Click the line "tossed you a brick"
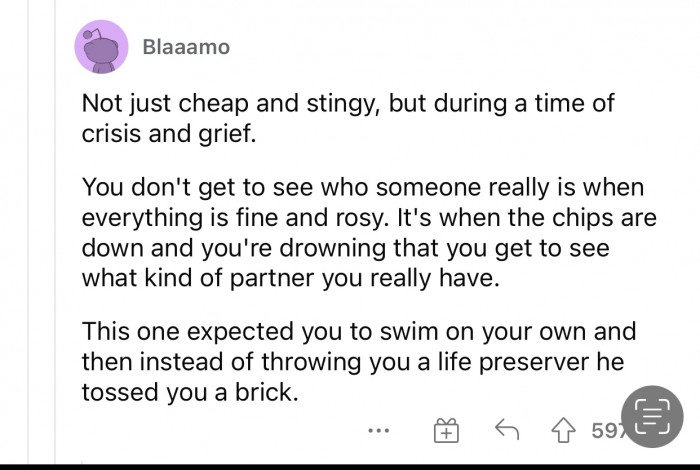This screenshot has height=470, width=700. click(x=190, y=391)
